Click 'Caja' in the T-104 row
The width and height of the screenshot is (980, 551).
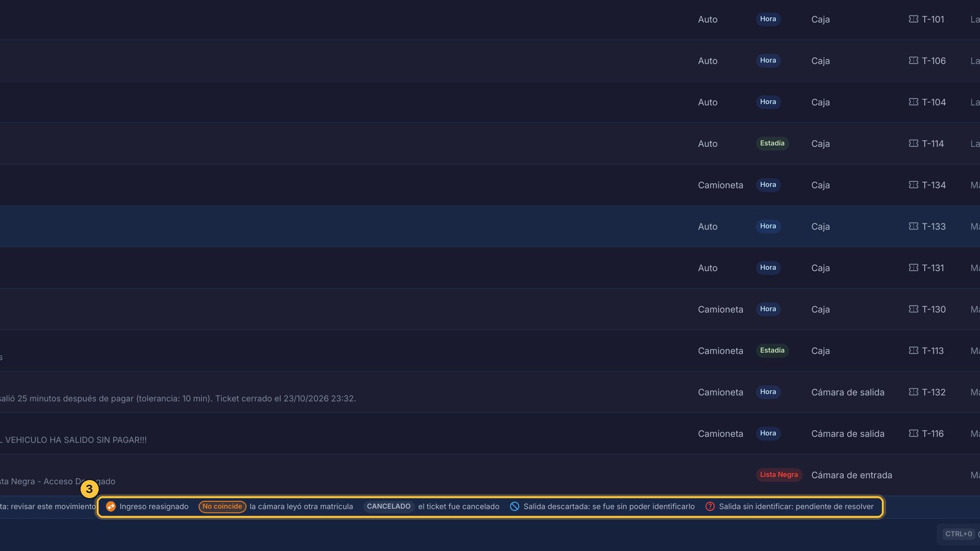tap(821, 102)
